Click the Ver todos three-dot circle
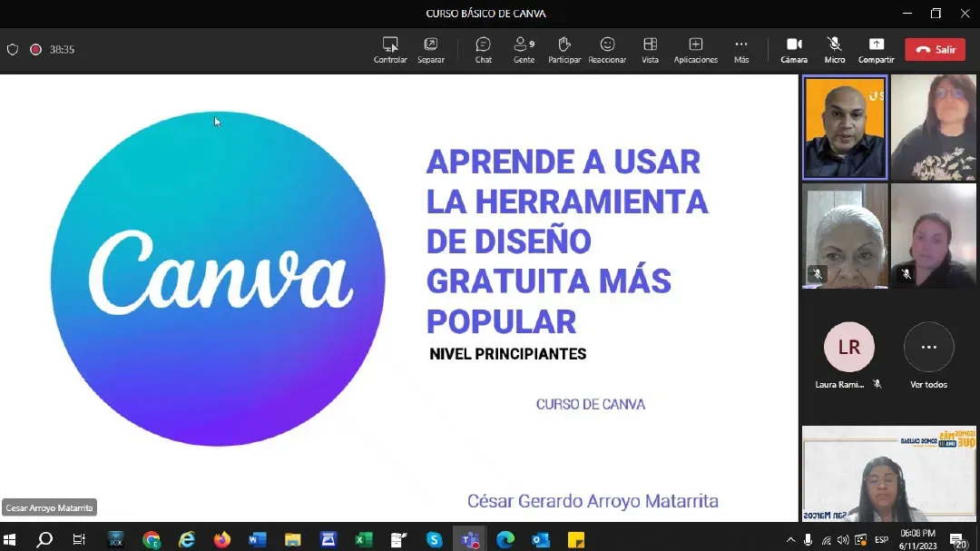 929,347
